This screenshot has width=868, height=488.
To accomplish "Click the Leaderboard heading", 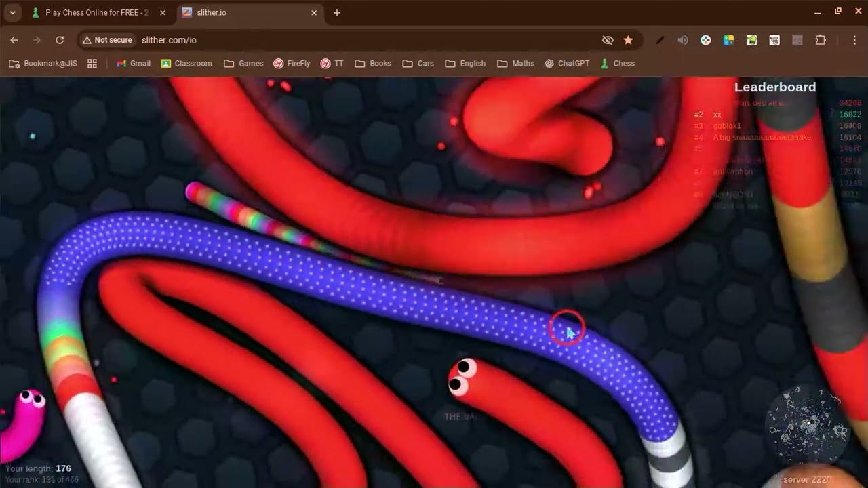I will pos(775,87).
